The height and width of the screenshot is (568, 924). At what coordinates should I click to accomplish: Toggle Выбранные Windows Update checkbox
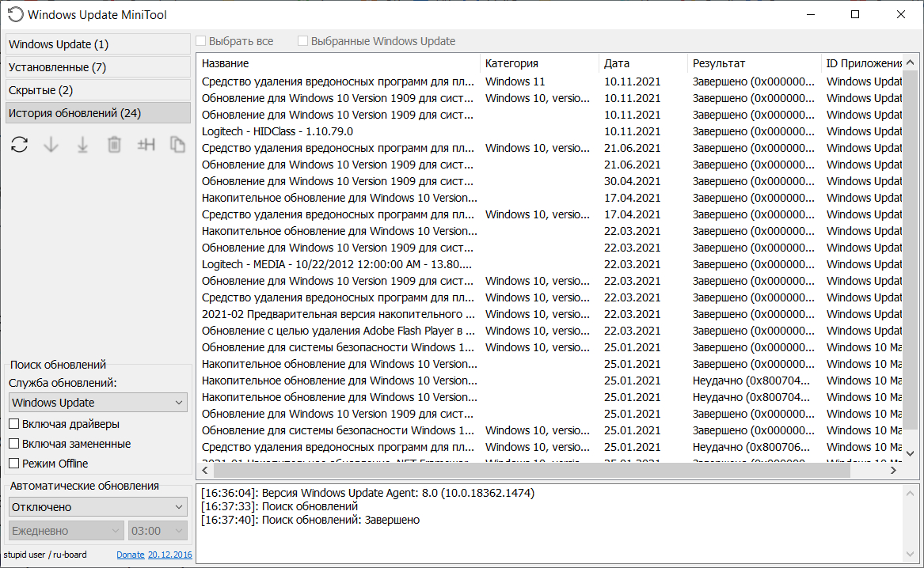click(x=303, y=41)
